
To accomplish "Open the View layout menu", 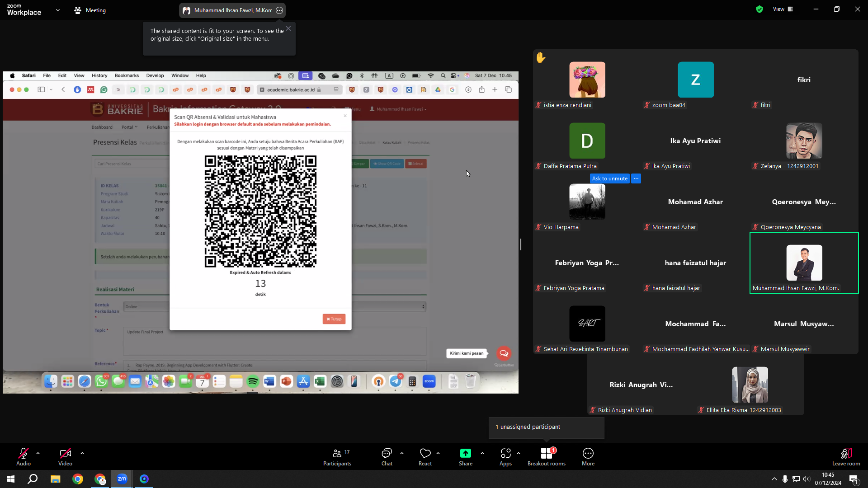I will [x=783, y=9].
